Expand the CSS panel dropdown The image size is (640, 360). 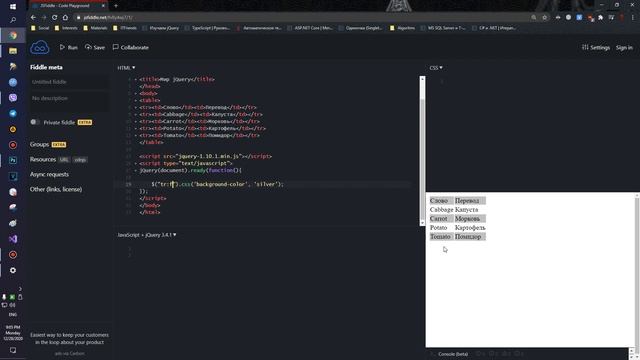pos(436,68)
